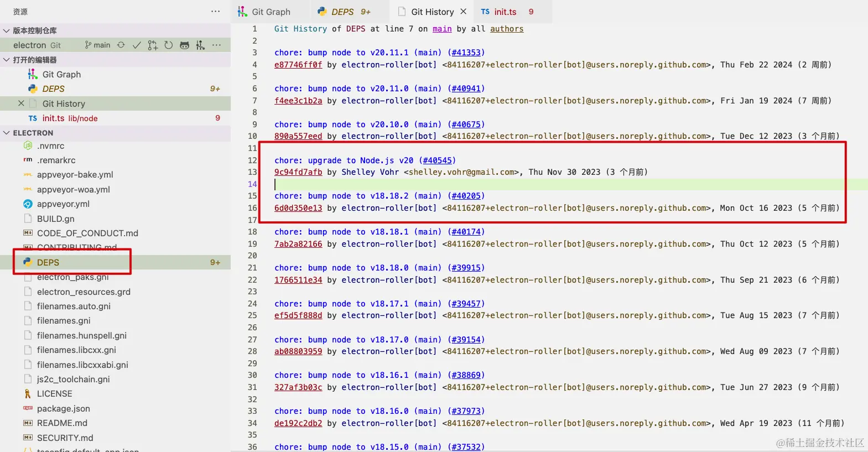Click the YAML icon beside appveyor-bake.yml
This screenshot has width=868, height=452.
coord(28,175)
